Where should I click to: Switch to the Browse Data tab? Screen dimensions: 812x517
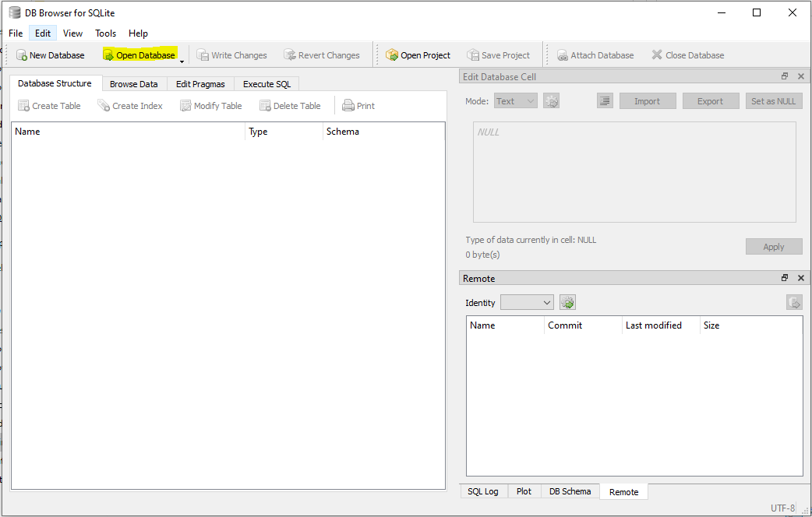pyautogui.click(x=133, y=84)
